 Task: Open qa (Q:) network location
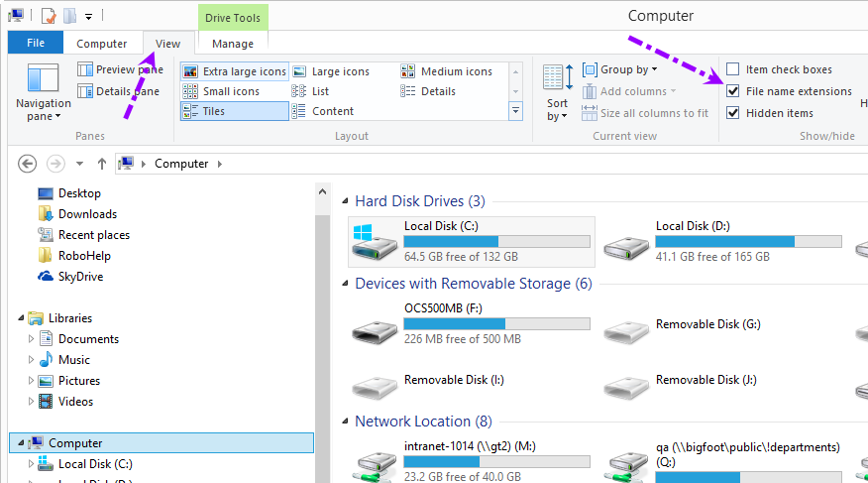point(722,461)
